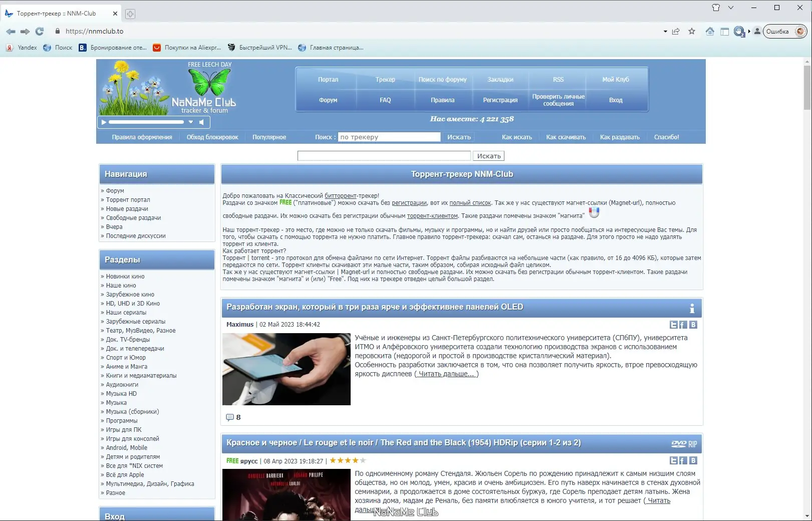Image resolution: width=812 pixels, height=521 pixels.
Task: Click the audio player progress bar
Action: pos(146,122)
